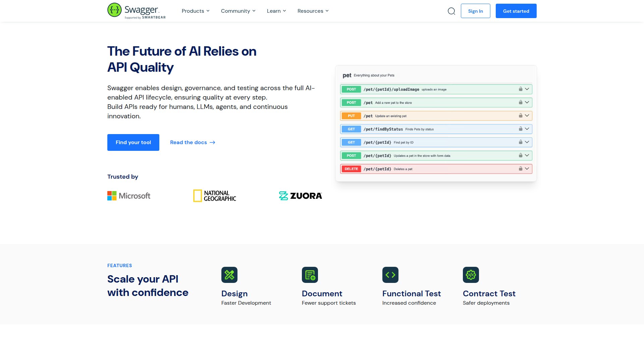The height and width of the screenshot is (362, 644).
Task: Click 'Supported by SMARTBEAR' text under logo
Action: pos(145,17)
